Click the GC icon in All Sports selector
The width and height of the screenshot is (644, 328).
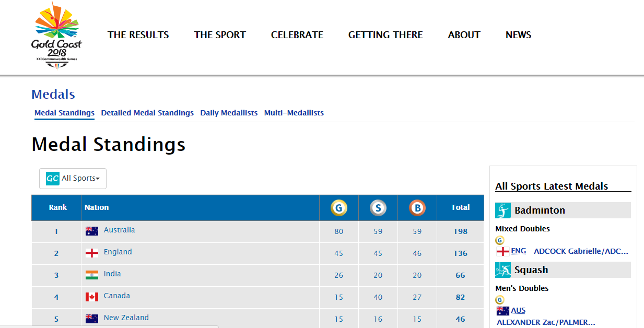(x=53, y=178)
